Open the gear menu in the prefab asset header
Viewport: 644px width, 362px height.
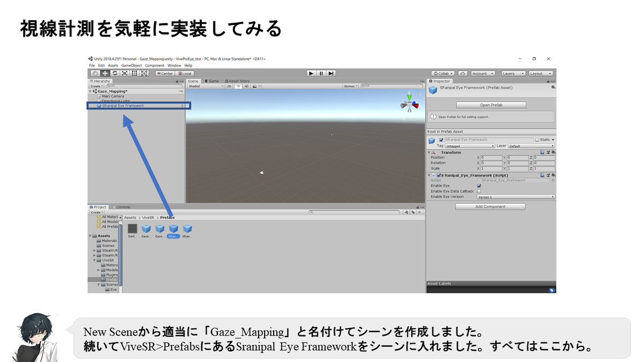(x=553, y=87)
